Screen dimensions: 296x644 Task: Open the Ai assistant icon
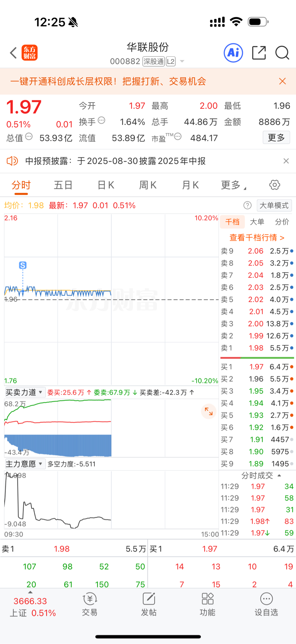[234, 52]
